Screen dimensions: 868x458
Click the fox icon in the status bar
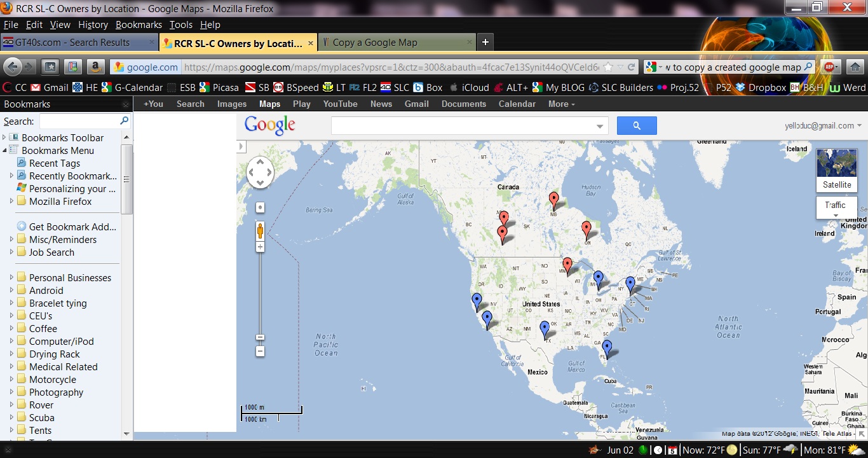click(x=595, y=450)
